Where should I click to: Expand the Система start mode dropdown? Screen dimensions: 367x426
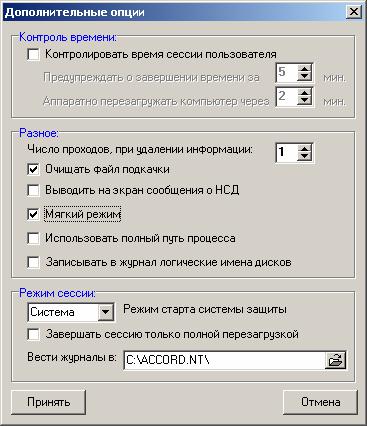click(105, 312)
